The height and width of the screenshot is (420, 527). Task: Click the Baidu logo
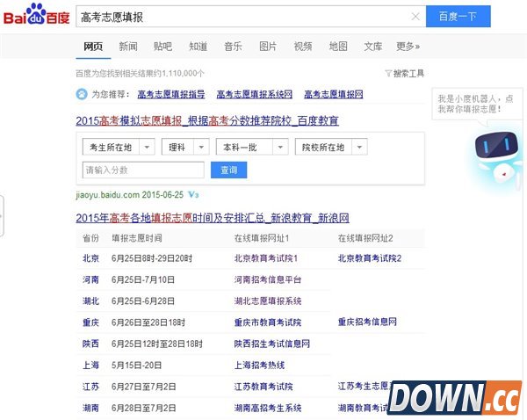point(34,16)
